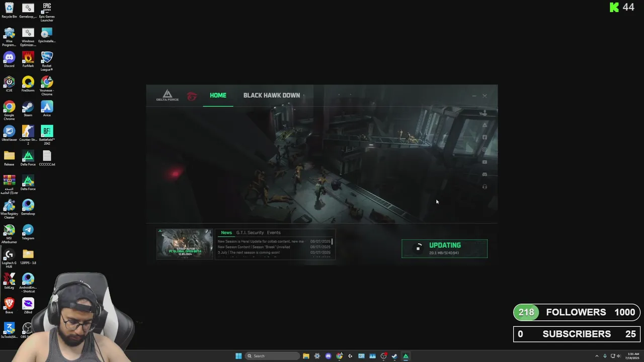Select the News tab in the launcher
Image resolution: width=644 pixels, height=362 pixels.
(226, 233)
